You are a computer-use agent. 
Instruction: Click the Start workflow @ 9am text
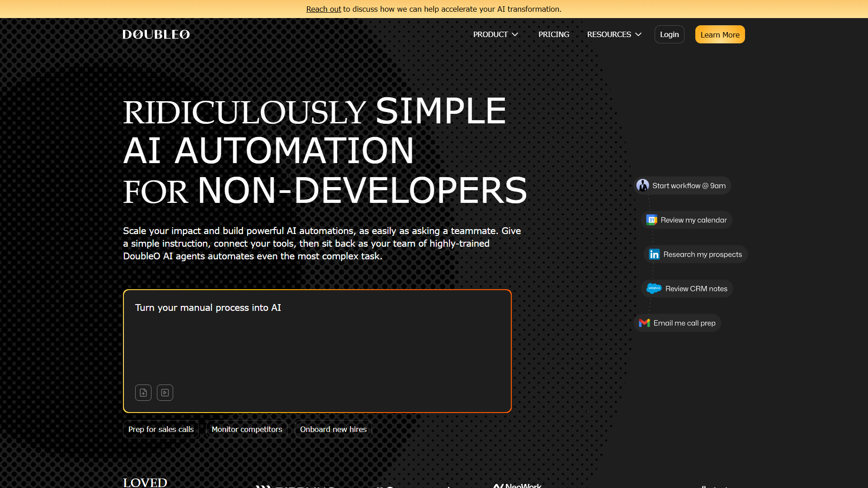tap(689, 186)
